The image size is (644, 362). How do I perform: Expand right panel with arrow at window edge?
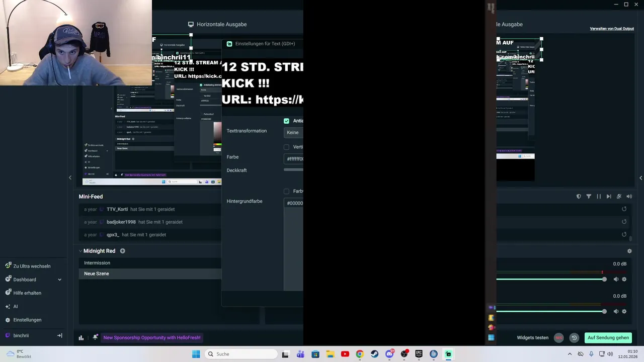(640, 178)
